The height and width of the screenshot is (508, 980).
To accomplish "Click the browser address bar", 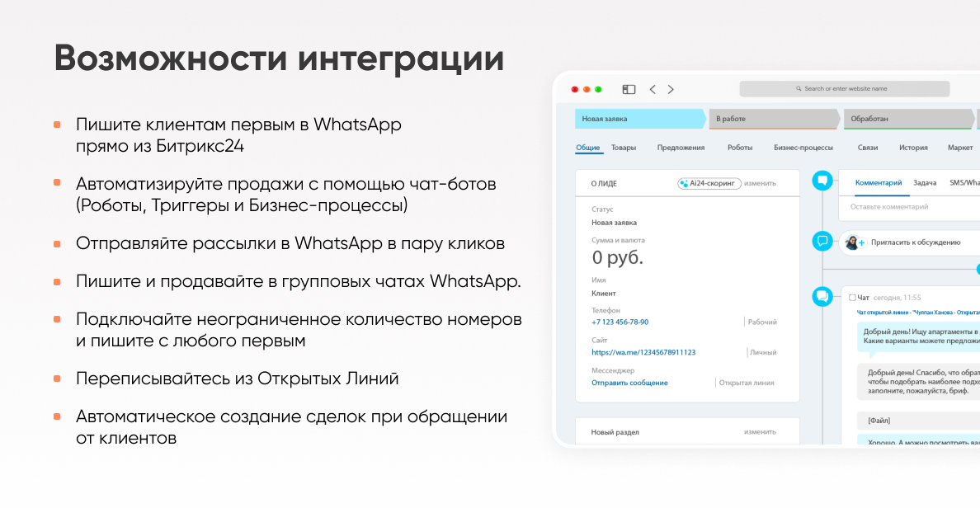I will [x=845, y=89].
